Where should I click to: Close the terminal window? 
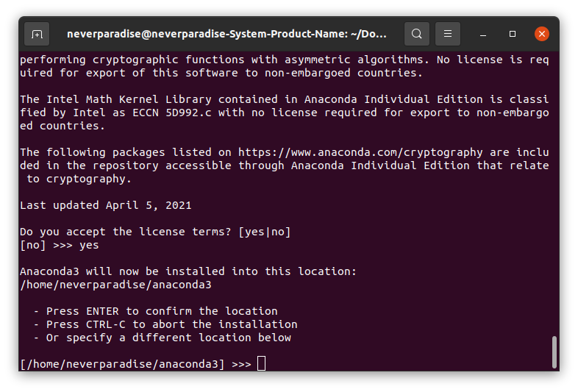[x=541, y=34]
